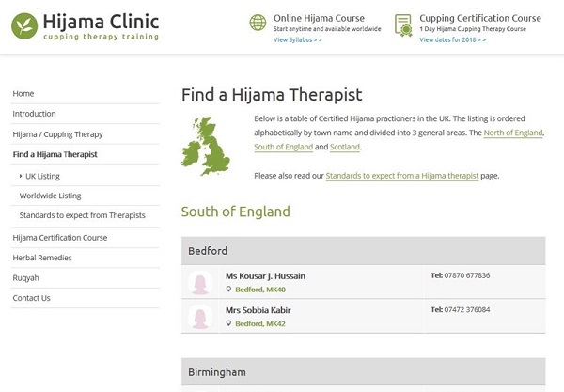The height and width of the screenshot is (392, 564).
Task: Click the certificate icon for Cupping Certification Course
Action: 403,24
